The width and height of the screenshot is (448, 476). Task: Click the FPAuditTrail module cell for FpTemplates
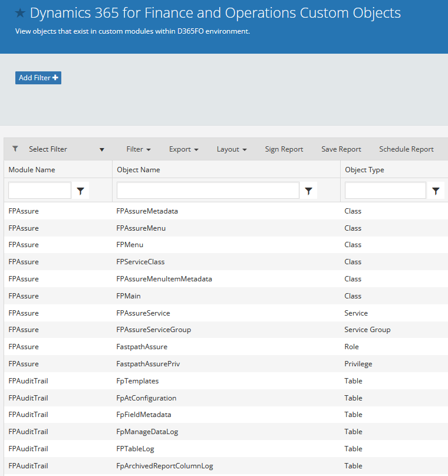point(28,381)
